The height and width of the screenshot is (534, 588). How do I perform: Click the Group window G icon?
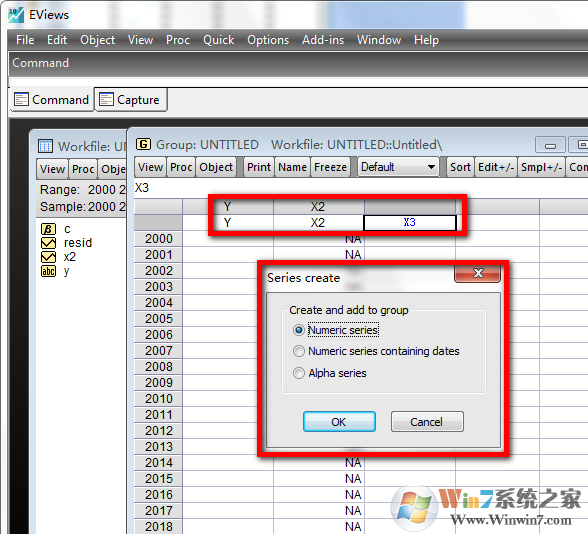click(143, 144)
